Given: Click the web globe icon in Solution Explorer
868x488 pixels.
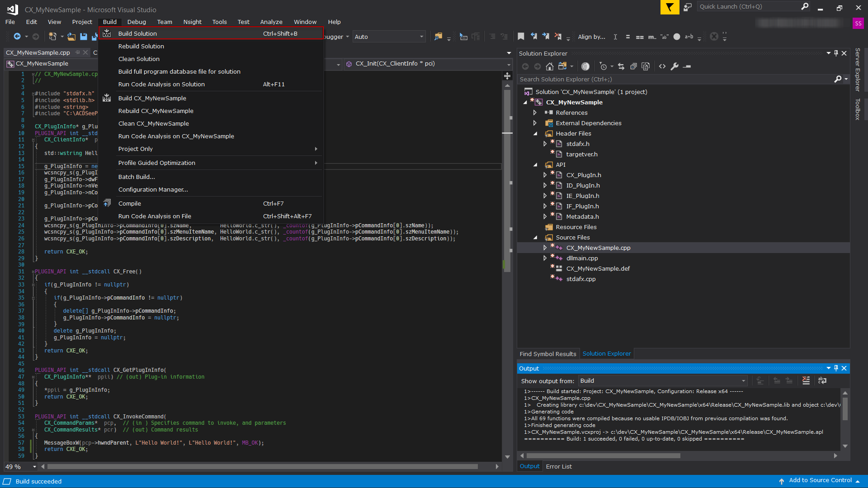Looking at the screenshot, I should pos(585,66).
